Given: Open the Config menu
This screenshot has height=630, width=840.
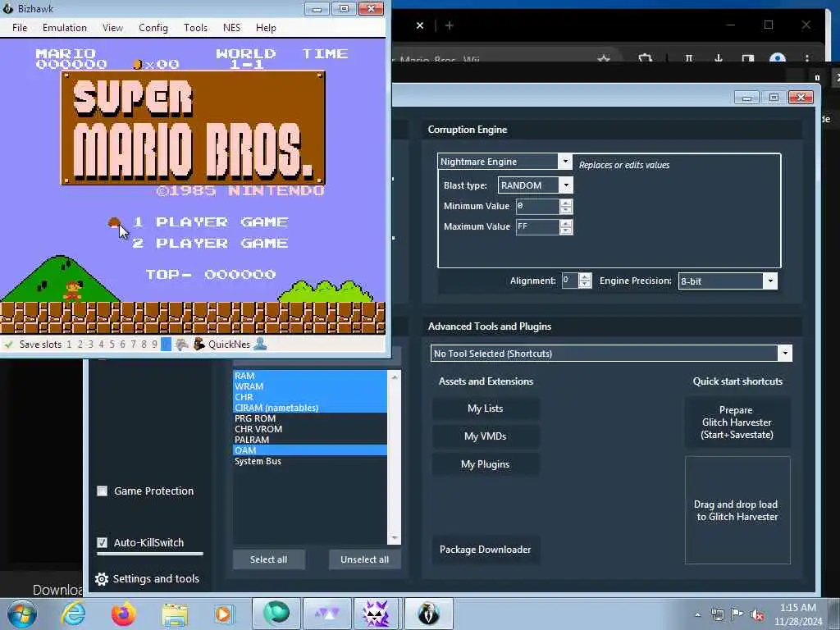Looking at the screenshot, I should pos(153,28).
